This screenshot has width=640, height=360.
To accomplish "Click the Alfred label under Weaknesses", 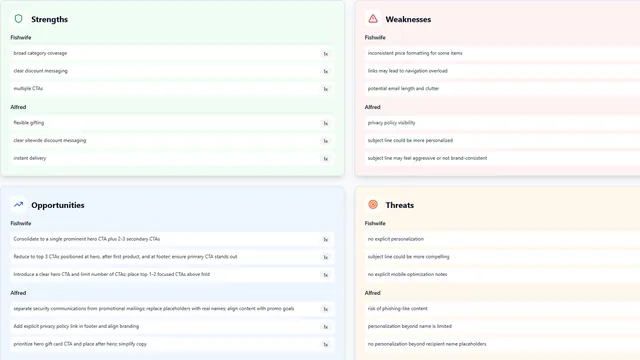I will pos(372,107).
